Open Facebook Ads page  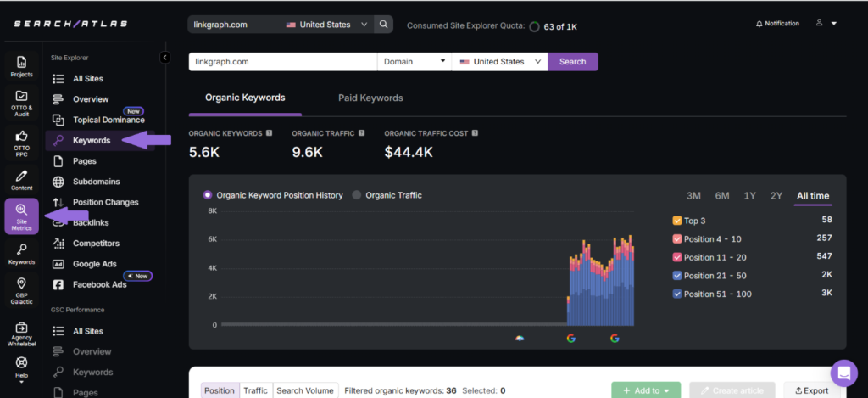(x=100, y=284)
